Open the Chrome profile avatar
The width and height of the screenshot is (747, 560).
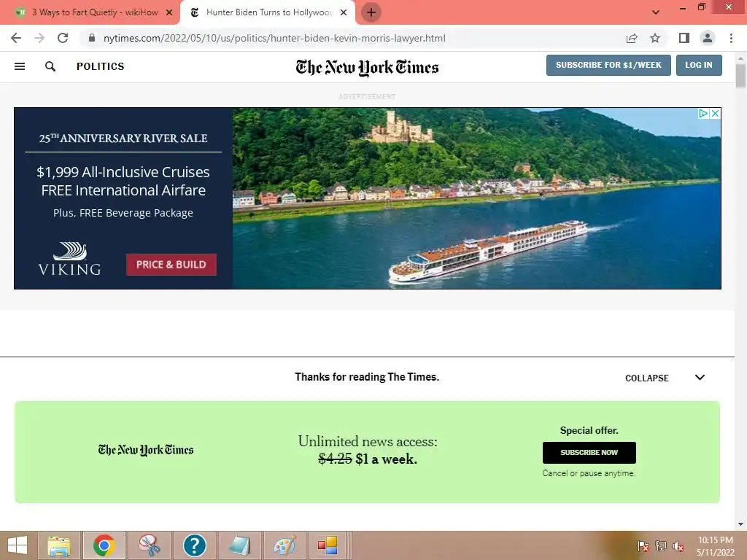[x=708, y=38]
